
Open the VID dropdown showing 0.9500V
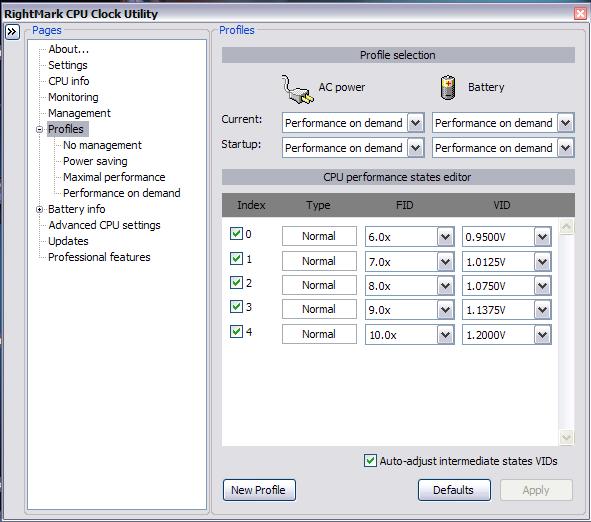pos(542,237)
